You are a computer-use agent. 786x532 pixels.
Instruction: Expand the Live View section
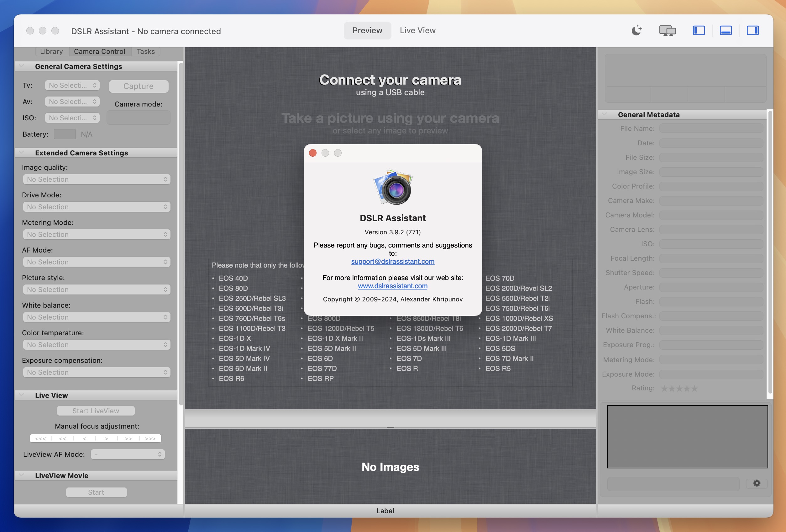coord(21,395)
